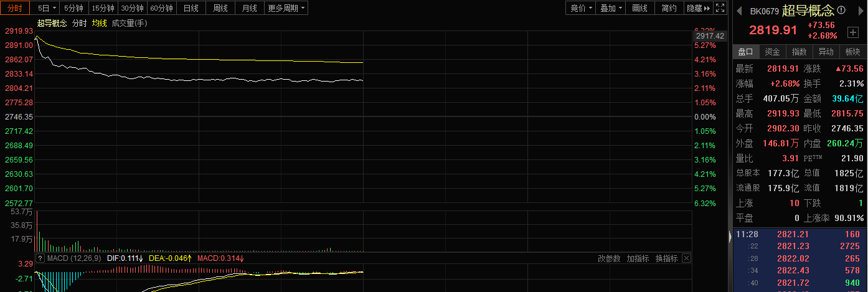Open the 叠加 overlay dropdown
Viewport: 868px width, 292px height.
point(611,8)
